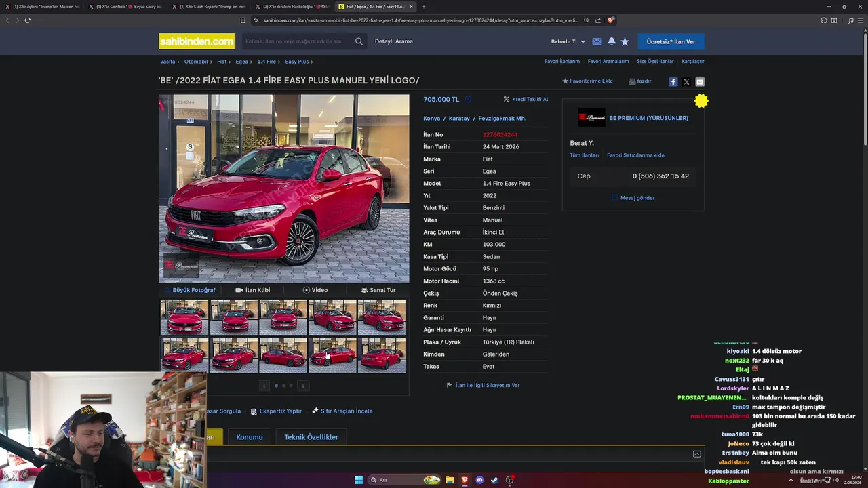The width and height of the screenshot is (868, 488).
Task: Click the Brave shield icon in address bar
Action: coord(610,20)
